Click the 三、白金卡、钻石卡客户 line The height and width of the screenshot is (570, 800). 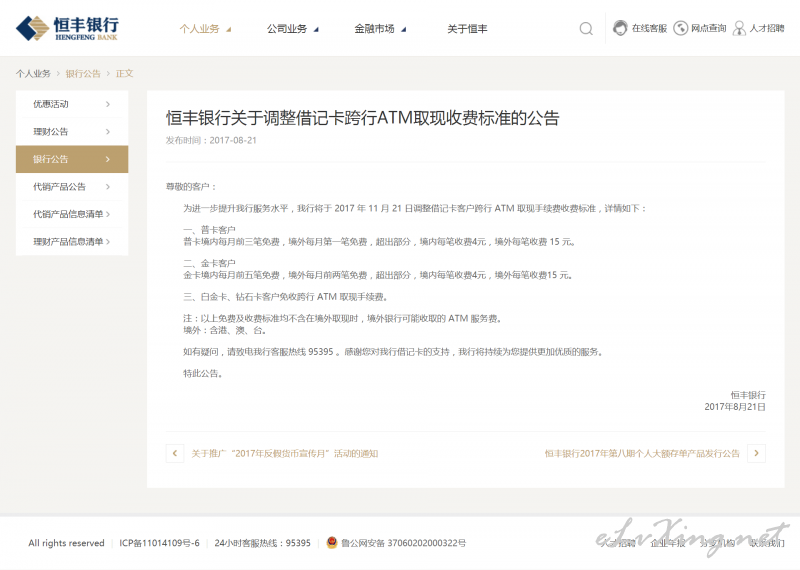(x=286, y=297)
